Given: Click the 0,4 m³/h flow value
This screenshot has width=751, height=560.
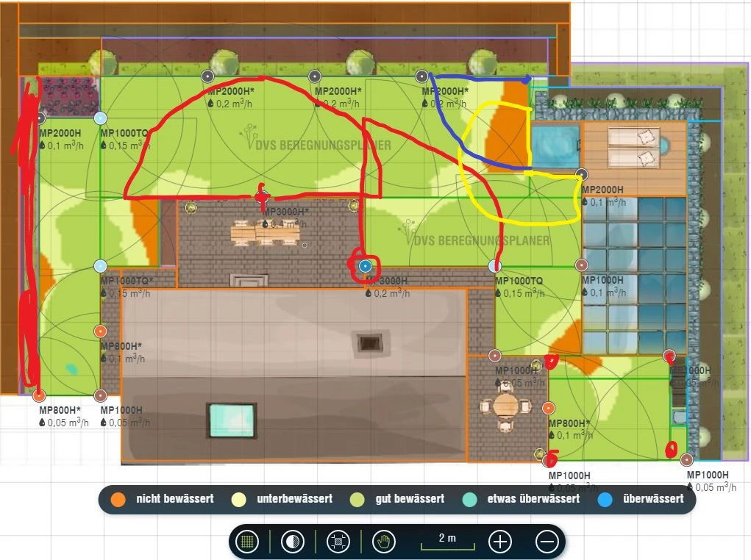Looking at the screenshot, I should [x=285, y=224].
